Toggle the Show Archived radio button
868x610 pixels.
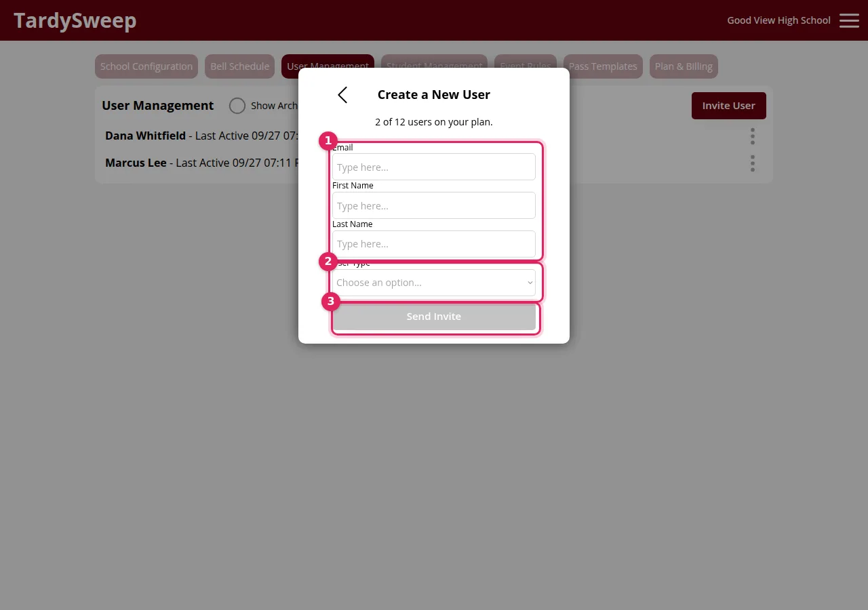click(x=237, y=106)
